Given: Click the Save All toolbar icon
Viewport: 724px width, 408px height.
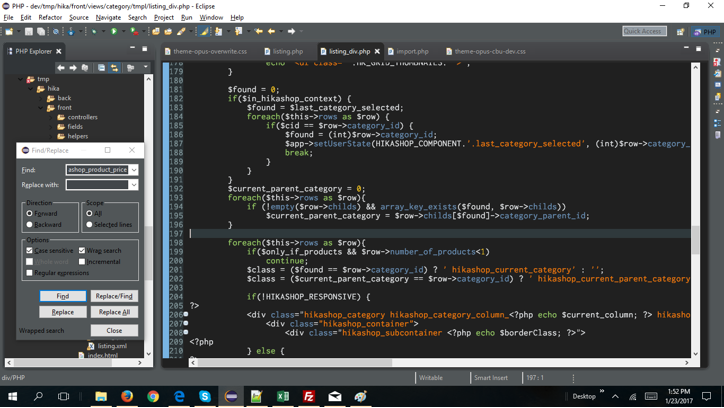Looking at the screenshot, I should [x=41, y=31].
